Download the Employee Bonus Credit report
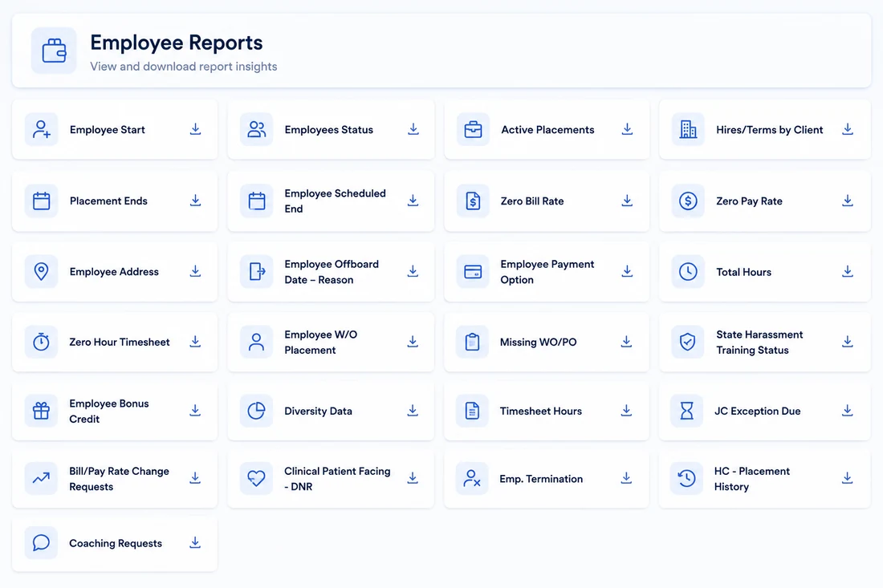This screenshot has height=588, width=883. [195, 410]
